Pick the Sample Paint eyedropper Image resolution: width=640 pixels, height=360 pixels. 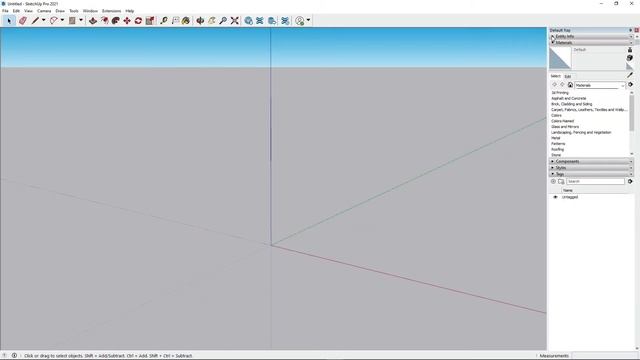tap(630, 75)
